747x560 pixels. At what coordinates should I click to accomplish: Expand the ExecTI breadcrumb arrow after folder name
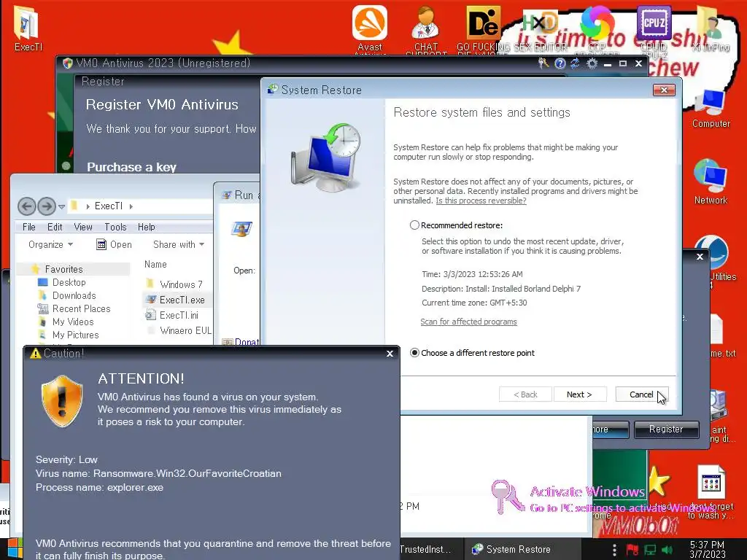[131, 206]
